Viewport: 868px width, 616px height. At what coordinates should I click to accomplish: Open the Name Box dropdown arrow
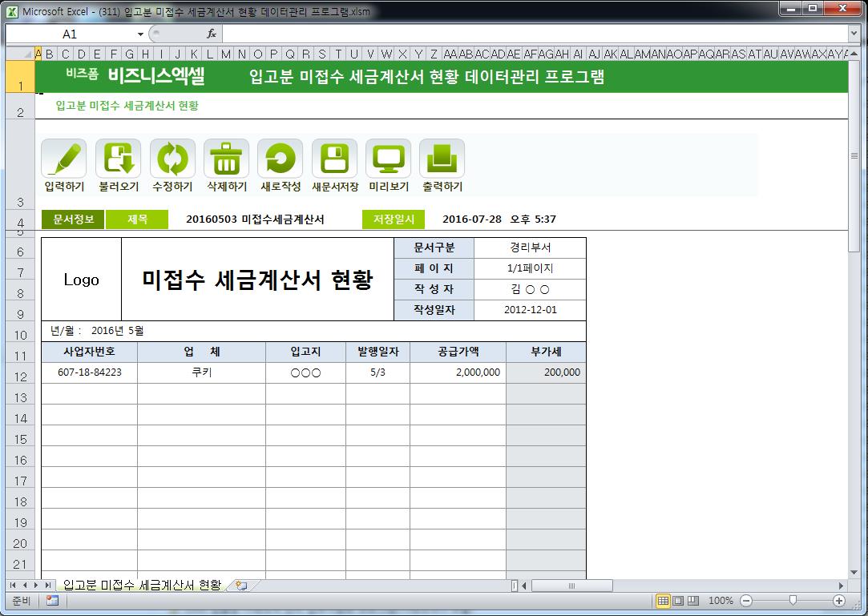pyautogui.click(x=140, y=34)
